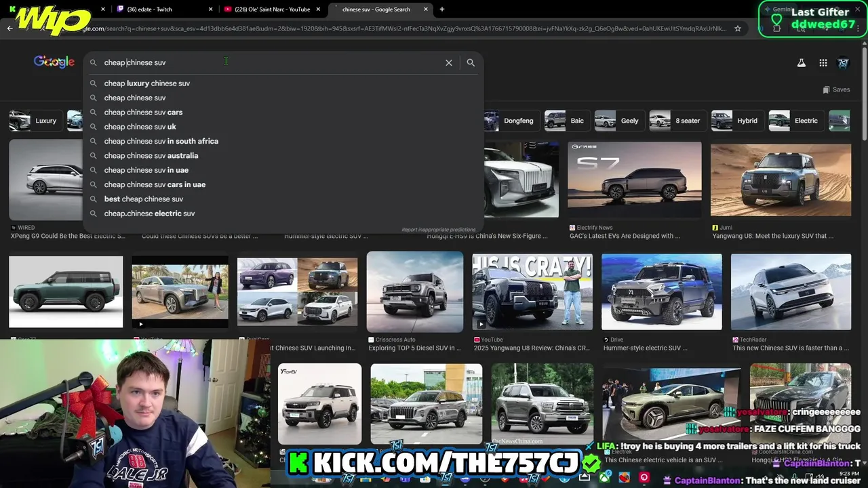This screenshot has width=868, height=488.
Task: Open four-SUV collage image result
Action: (297, 291)
